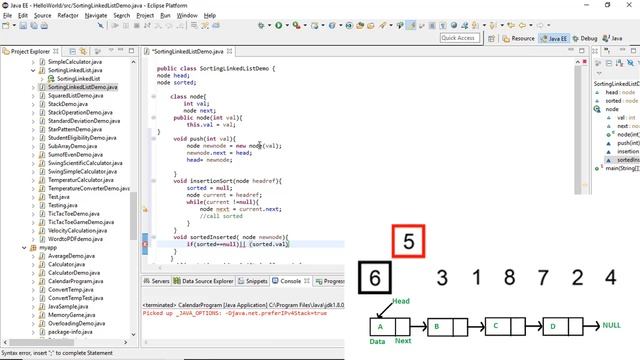Collapse all in Project Explorer toolbar
Viewport: 640px width, 360px height.
coord(72,51)
